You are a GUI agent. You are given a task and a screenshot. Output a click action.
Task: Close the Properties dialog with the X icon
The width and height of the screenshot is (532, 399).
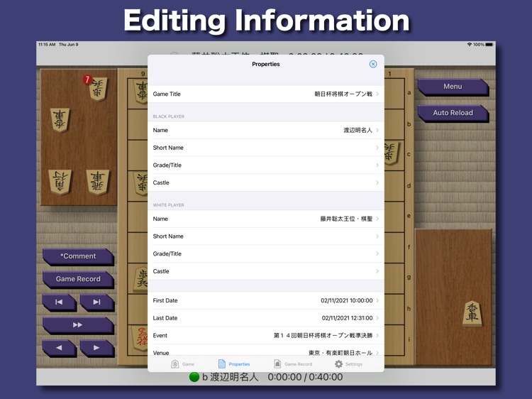[x=373, y=64]
